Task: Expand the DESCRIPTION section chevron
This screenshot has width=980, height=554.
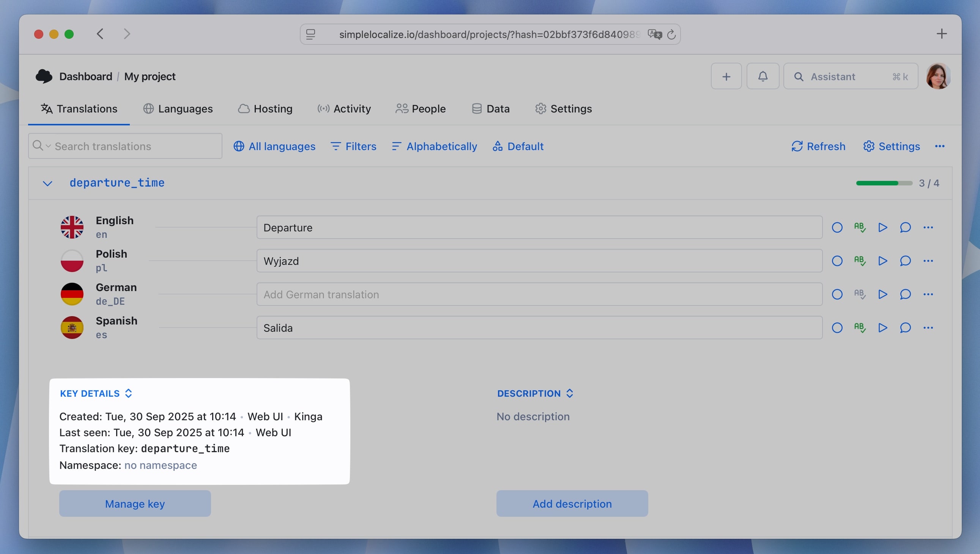Action: click(x=569, y=393)
